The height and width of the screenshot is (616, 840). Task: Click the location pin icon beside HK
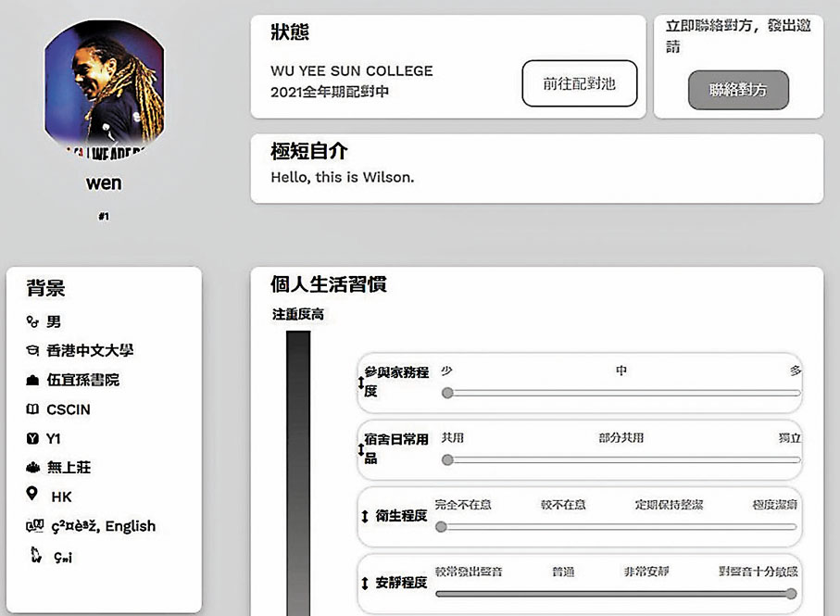click(33, 496)
